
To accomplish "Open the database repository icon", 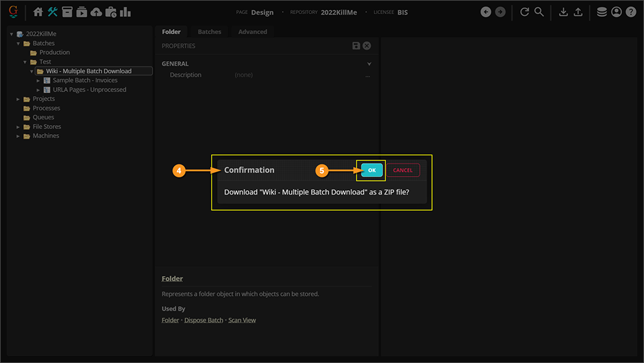I will [x=601, y=12].
